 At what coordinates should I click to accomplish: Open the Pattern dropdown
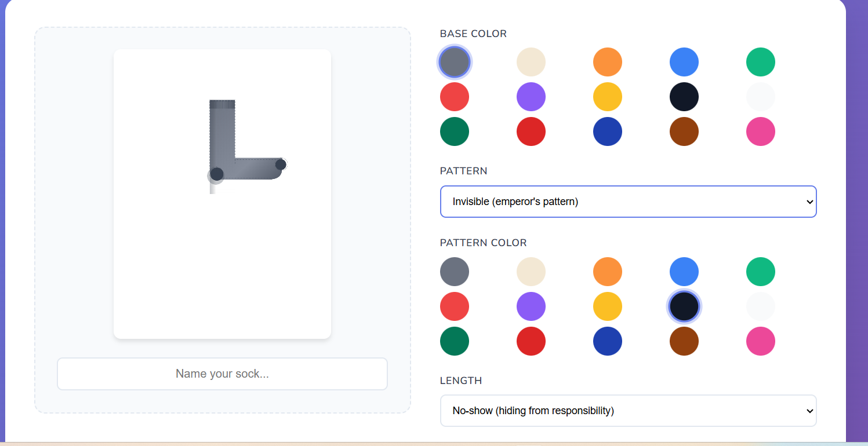tap(628, 202)
